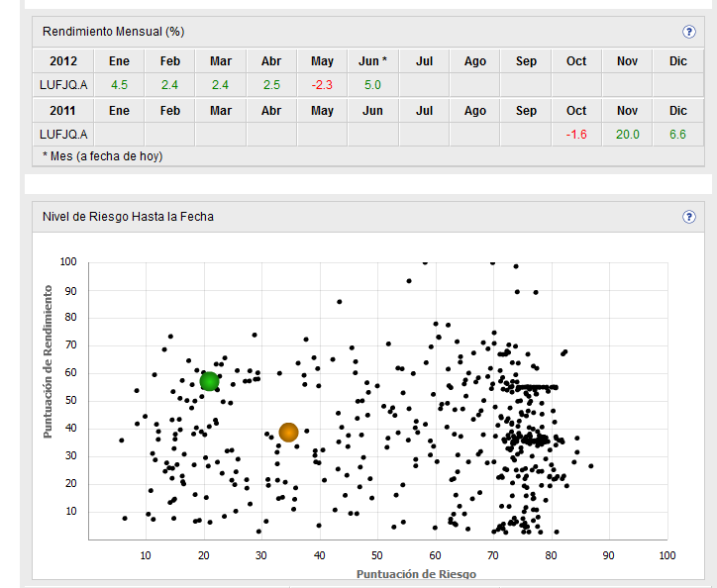Image resolution: width=717 pixels, height=588 pixels.
Task: Click the Jun * column header
Action: (372, 61)
